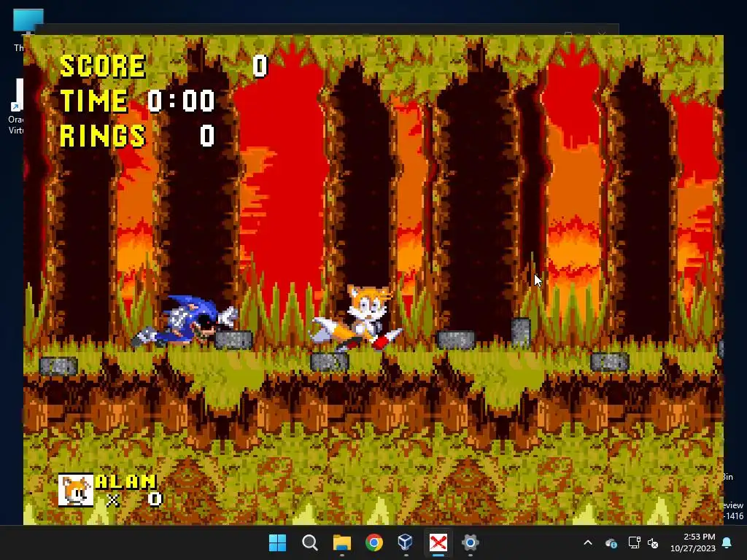The image size is (747, 560).
Task: Click the Sonic.exe character sprite
Action: (185, 321)
